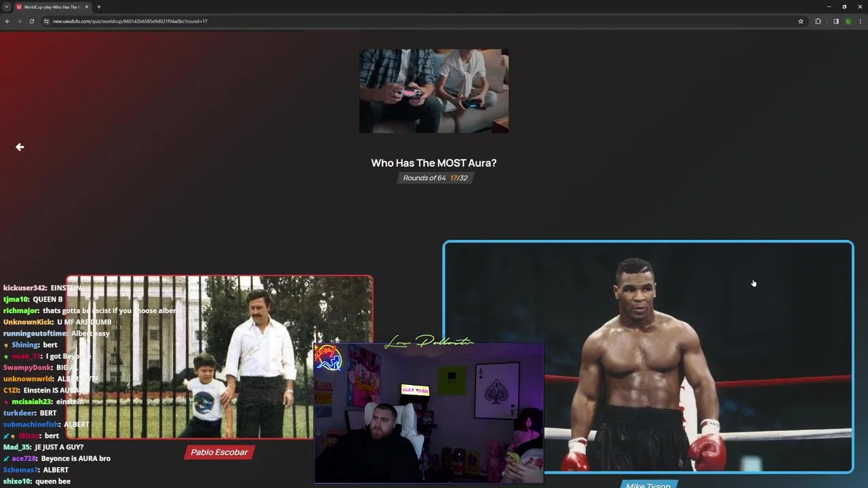Click the Mike Tyson name label
Image resolution: width=868 pixels, height=488 pixels.
pos(648,485)
